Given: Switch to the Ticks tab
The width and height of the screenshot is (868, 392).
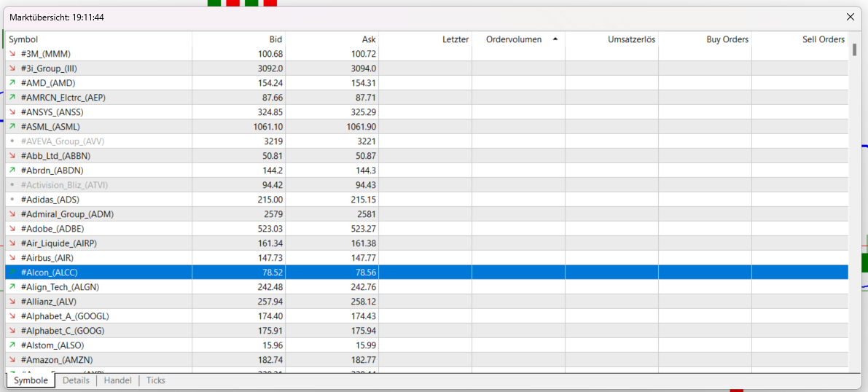Looking at the screenshot, I should click(x=155, y=381).
